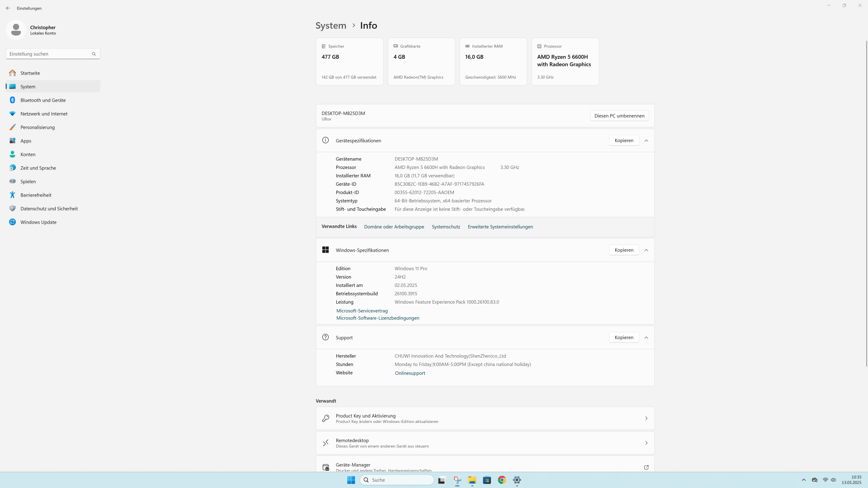Show hidden tray icons chevron
Image resolution: width=868 pixels, height=488 pixels.
tap(803, 480)
